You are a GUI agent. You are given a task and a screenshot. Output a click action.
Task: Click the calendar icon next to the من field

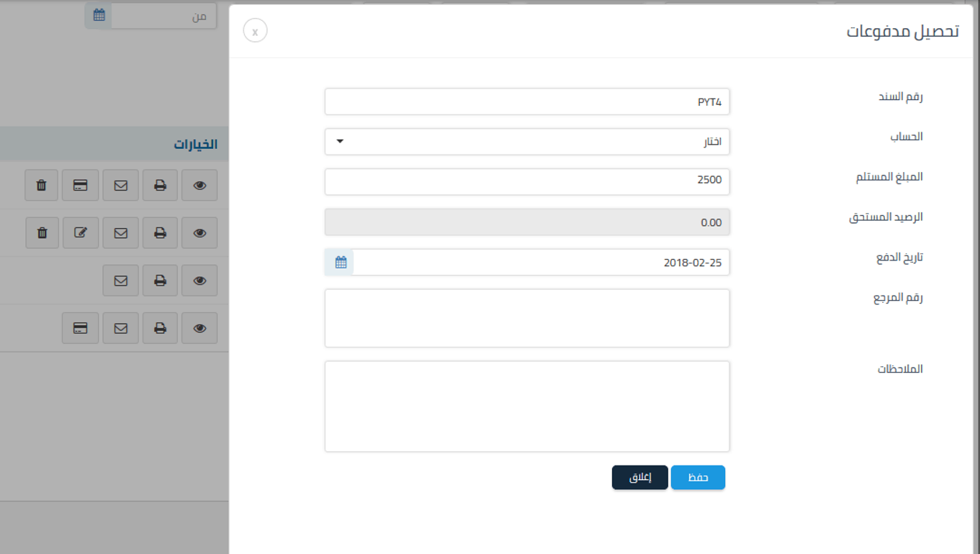(x=99, y=16)
